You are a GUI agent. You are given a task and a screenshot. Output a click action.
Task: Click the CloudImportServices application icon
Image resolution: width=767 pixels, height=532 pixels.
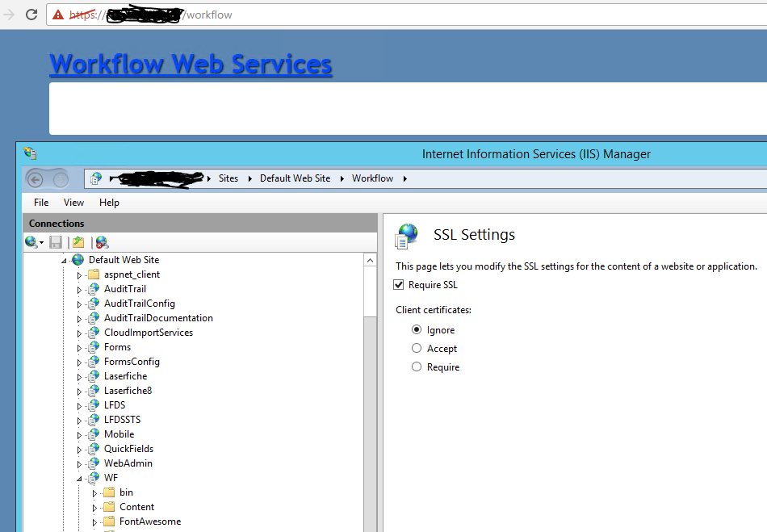[x=94, y=333]
